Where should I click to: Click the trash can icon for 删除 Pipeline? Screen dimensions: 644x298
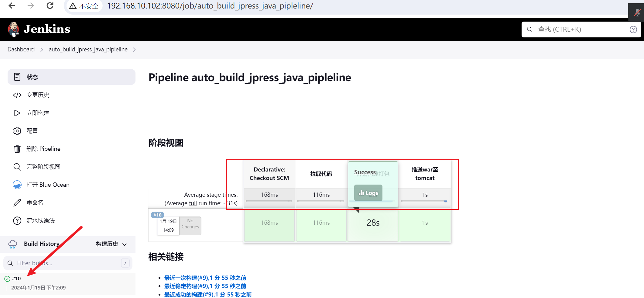click(x=17, y=149)
